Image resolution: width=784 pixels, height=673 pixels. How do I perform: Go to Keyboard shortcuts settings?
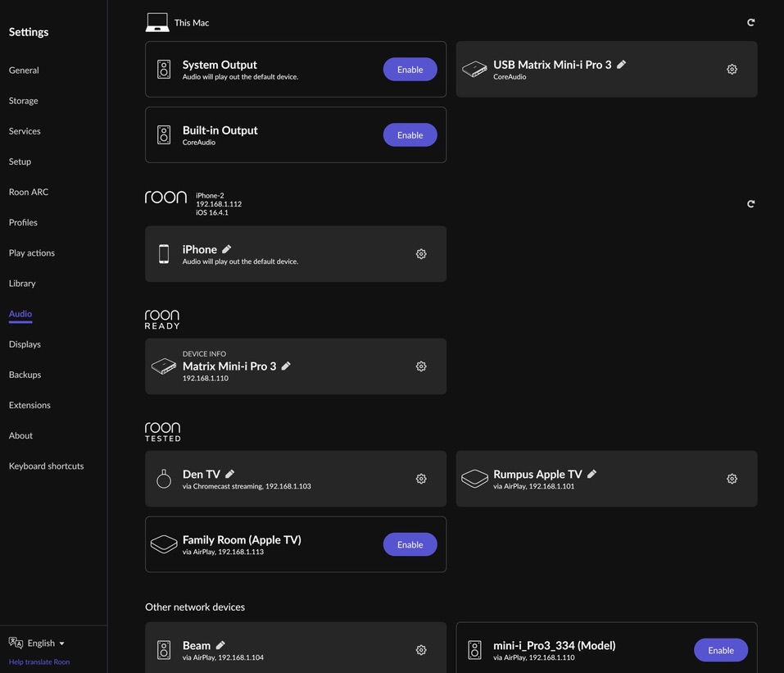(x=46, y=466)
